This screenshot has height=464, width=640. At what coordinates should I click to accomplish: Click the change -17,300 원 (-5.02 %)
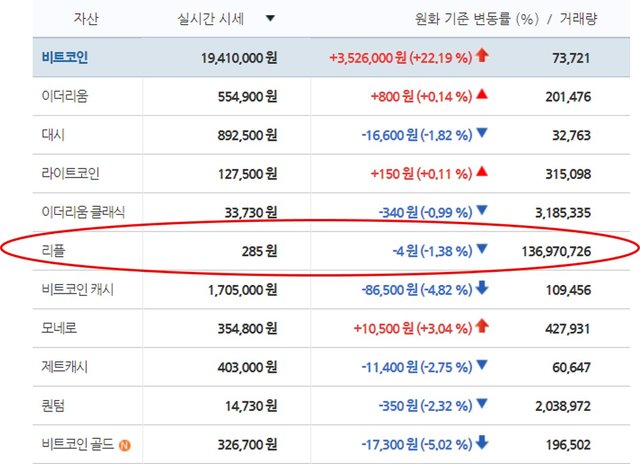pos(417,444)
